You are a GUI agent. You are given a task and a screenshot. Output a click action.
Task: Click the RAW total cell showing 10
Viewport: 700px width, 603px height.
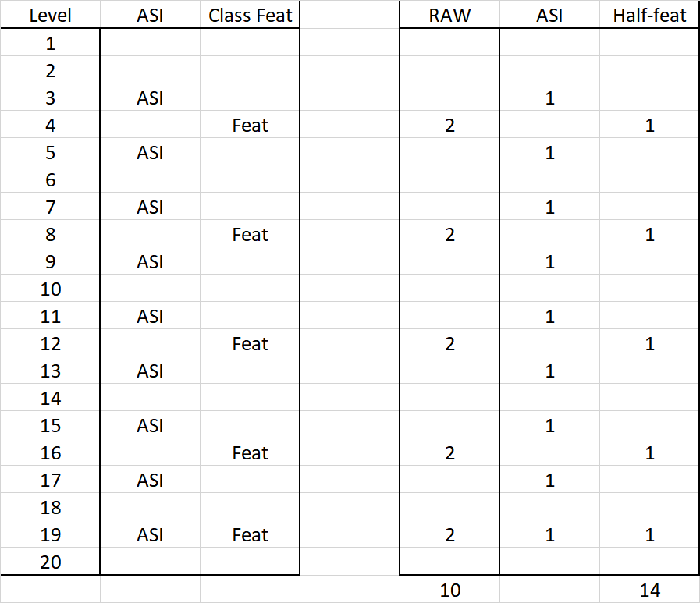click(x=449, y=590)
